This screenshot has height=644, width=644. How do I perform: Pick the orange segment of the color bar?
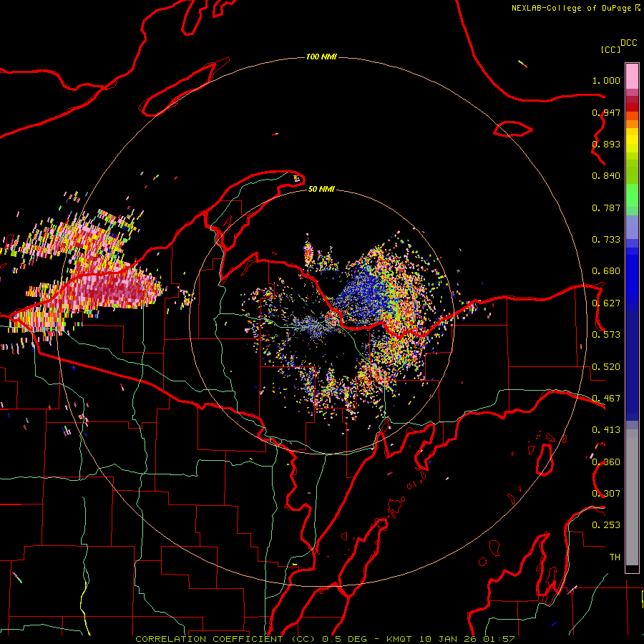point(632,124)
